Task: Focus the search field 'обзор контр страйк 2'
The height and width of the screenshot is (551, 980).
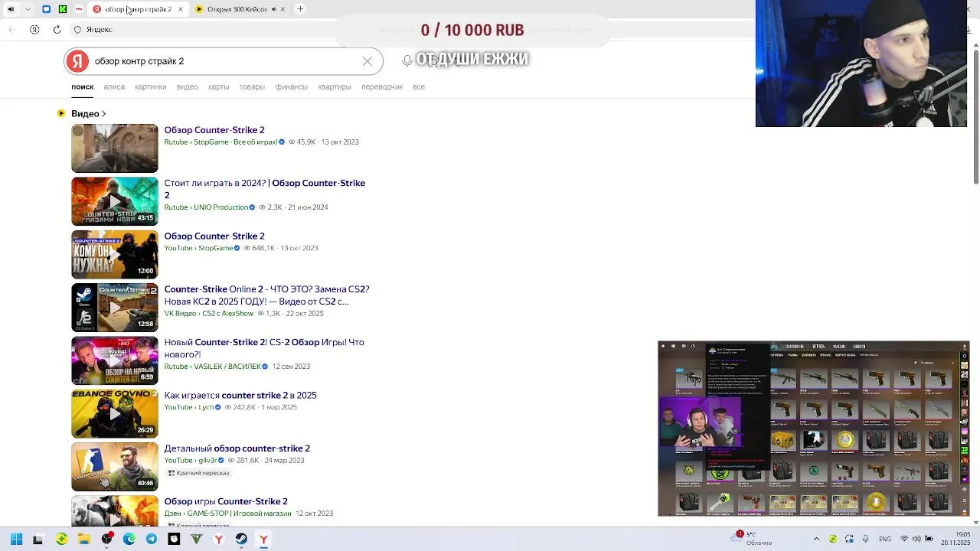Action: click(224, 61)
